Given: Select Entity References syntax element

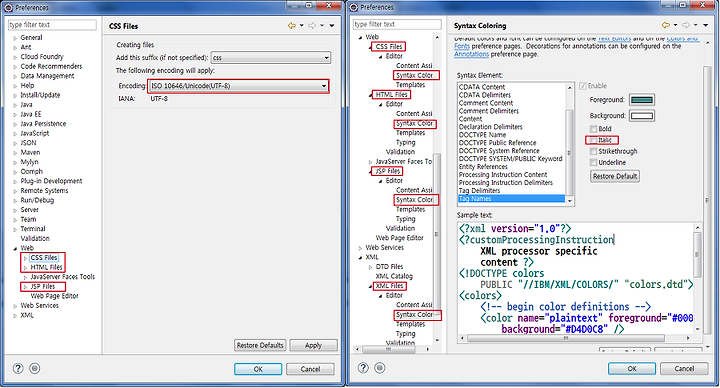Looking at the screenshot, I should point(483,167).
